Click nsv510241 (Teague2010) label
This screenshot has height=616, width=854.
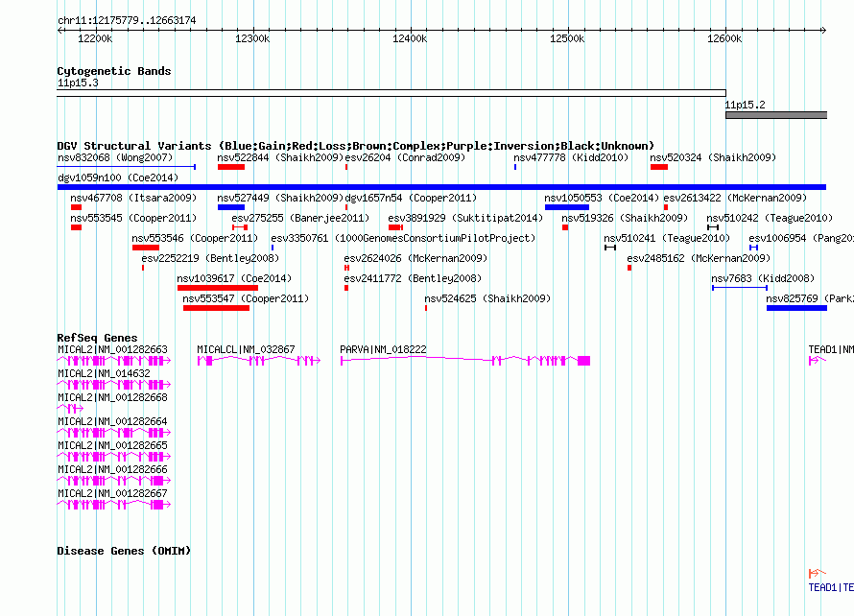667,238
